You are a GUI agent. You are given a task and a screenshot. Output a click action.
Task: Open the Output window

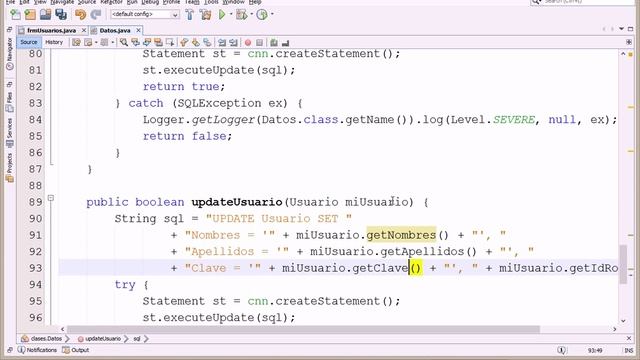[x=76, y=350]
